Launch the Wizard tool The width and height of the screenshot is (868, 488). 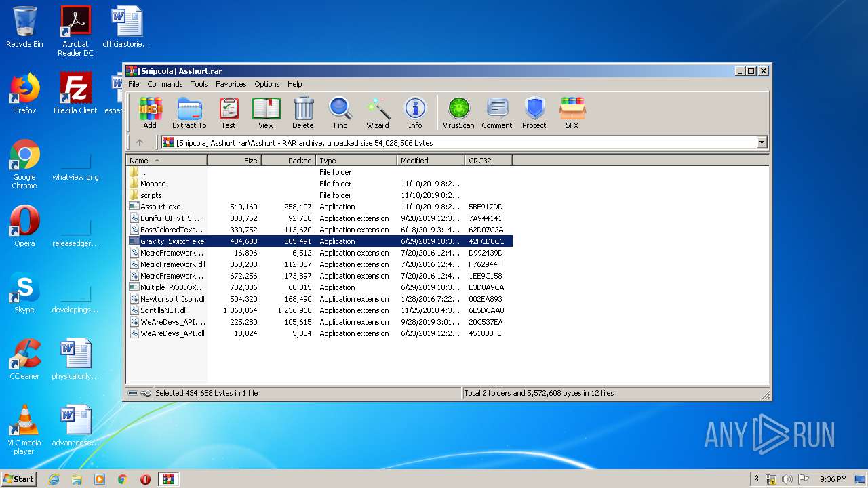tap(378, 113)
